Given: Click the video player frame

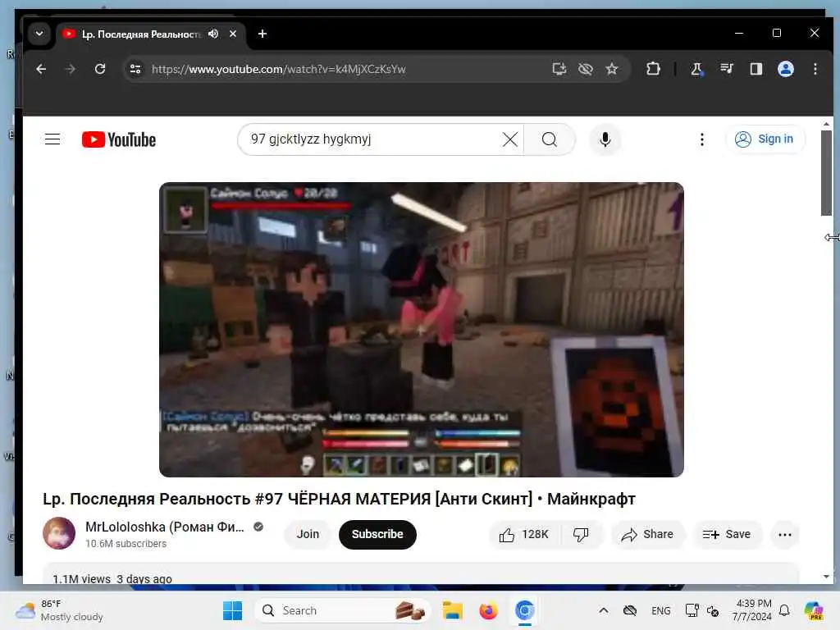Looking at the screenshot, I should pos(421,330).
